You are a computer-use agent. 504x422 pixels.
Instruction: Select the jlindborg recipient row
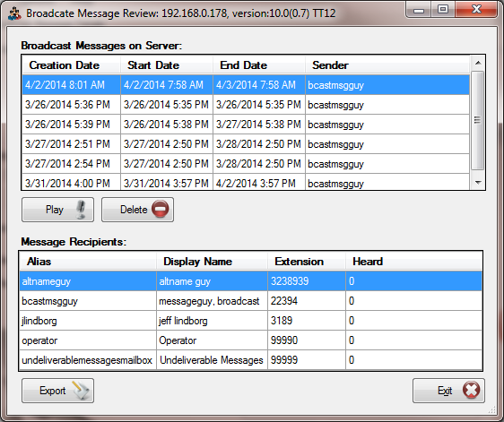(x=251, y=321)
